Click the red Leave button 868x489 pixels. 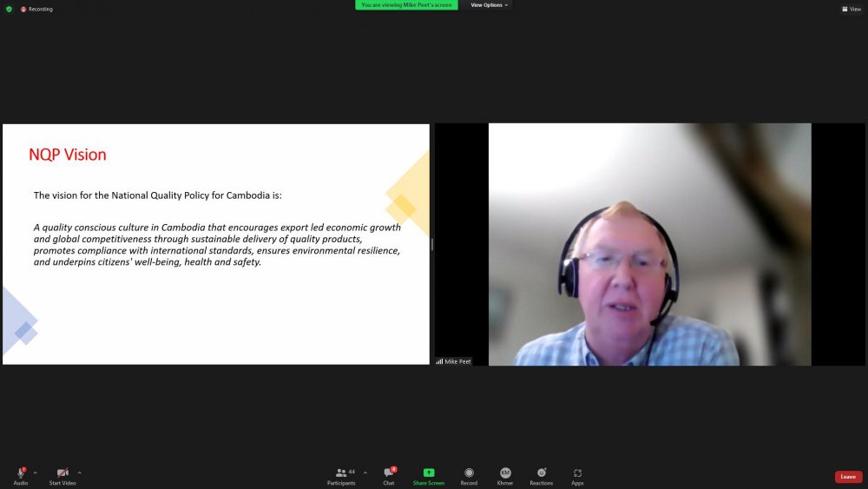point(848,477)
